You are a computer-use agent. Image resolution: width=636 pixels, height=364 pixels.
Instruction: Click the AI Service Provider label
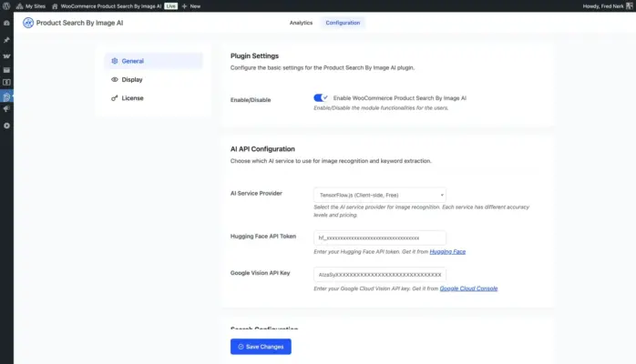pos(256,193)
